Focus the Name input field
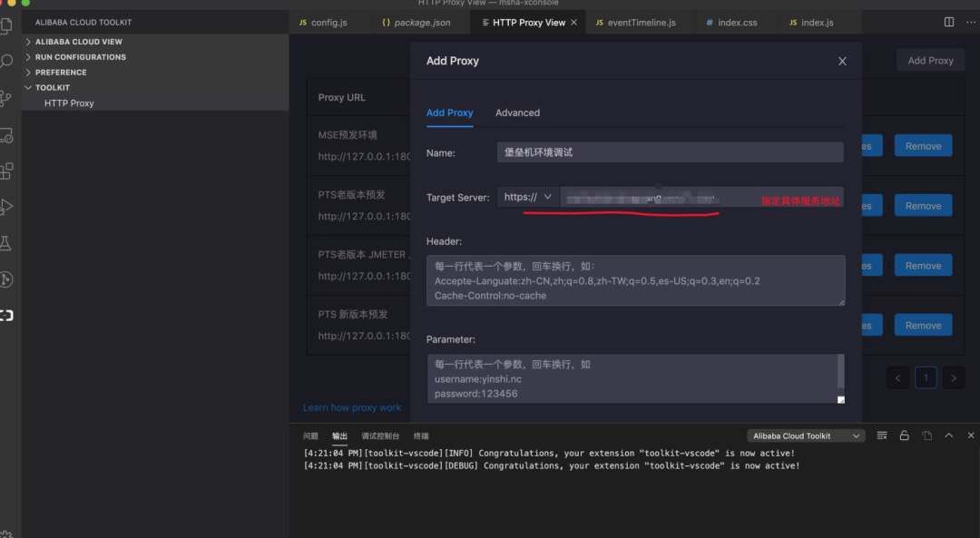Viewport: 980px width, 538px height. 670,152
